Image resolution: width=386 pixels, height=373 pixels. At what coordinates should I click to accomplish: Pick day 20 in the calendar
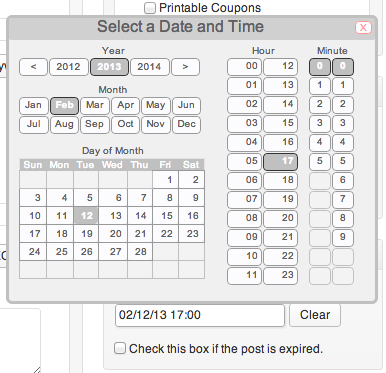pyautogui.click(x=113, y=234)
